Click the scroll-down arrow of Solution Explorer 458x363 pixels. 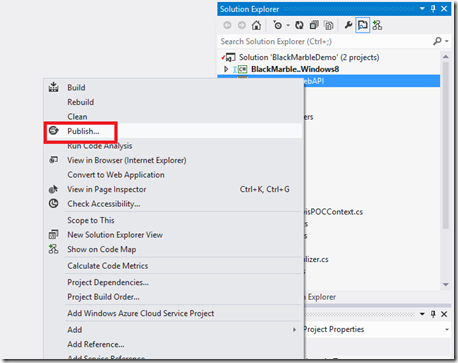[446, 284]
